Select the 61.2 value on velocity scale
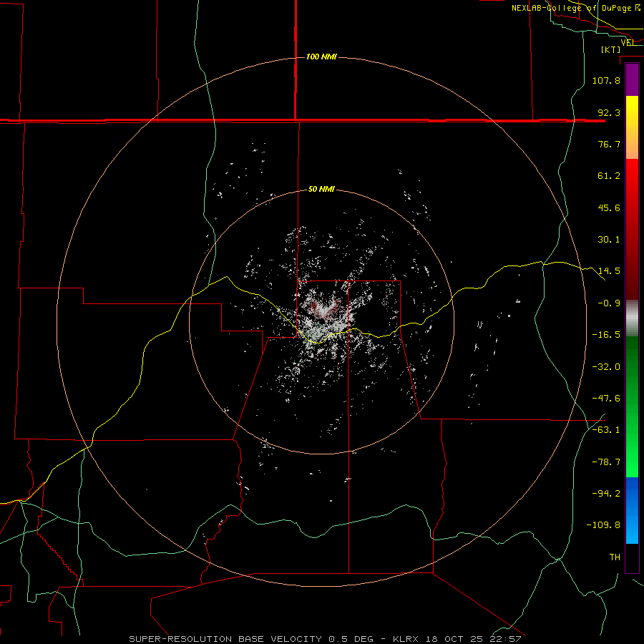 pyautogui.click(x=609, y=176)
